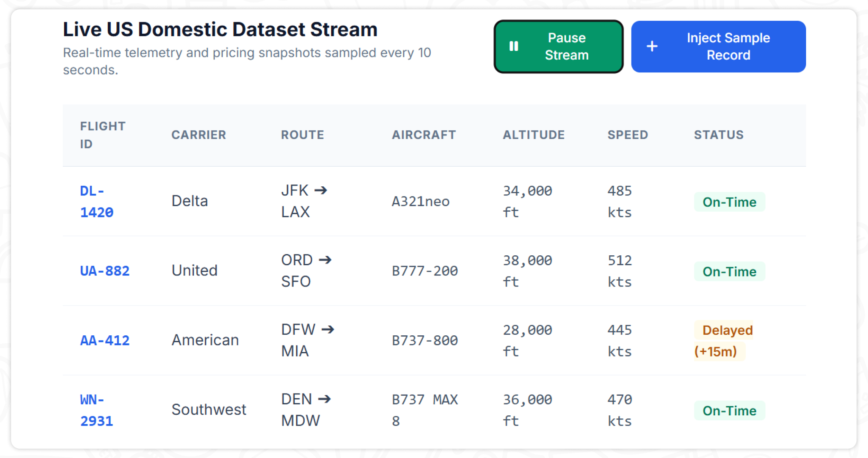Click the JFK → LAX route cell
868x458 pixels.
pyautogui.click(x=304, y=201)
